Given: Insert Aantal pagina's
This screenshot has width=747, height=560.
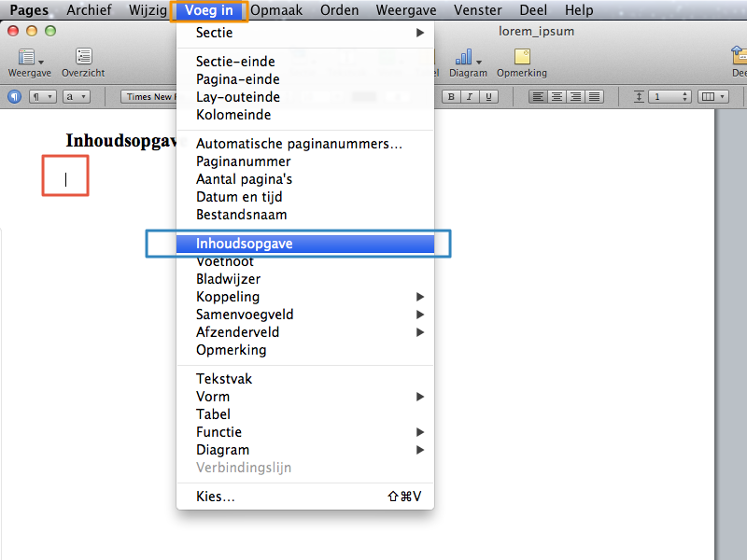Looking at the screenshot, I should 305,179.
